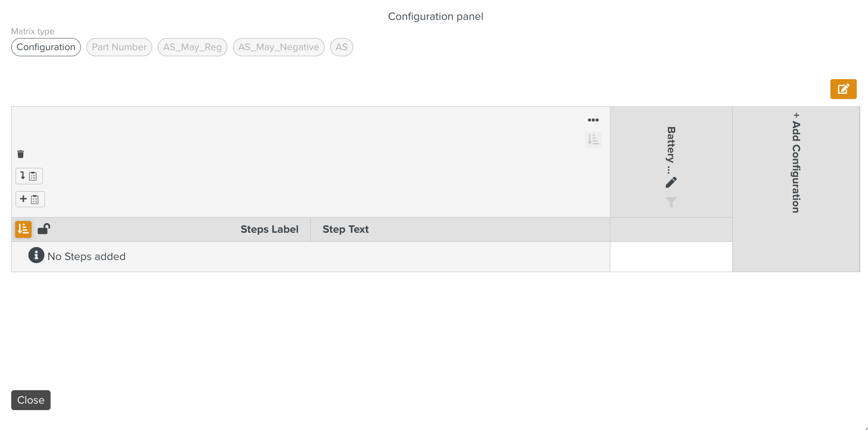This screenshot has width=868, height=430.
Task: Click the Add Configuration column
Action: pos(796,189)
